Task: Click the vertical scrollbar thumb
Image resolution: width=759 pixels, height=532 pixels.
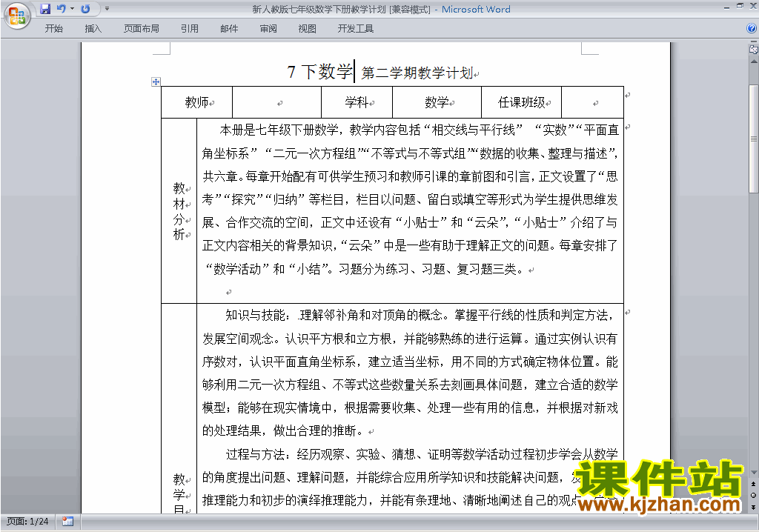Action: pos(753,139)
